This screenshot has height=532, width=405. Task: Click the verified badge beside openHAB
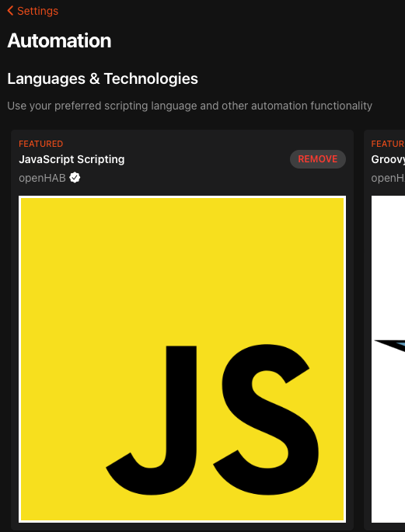[x=75, y=177]
